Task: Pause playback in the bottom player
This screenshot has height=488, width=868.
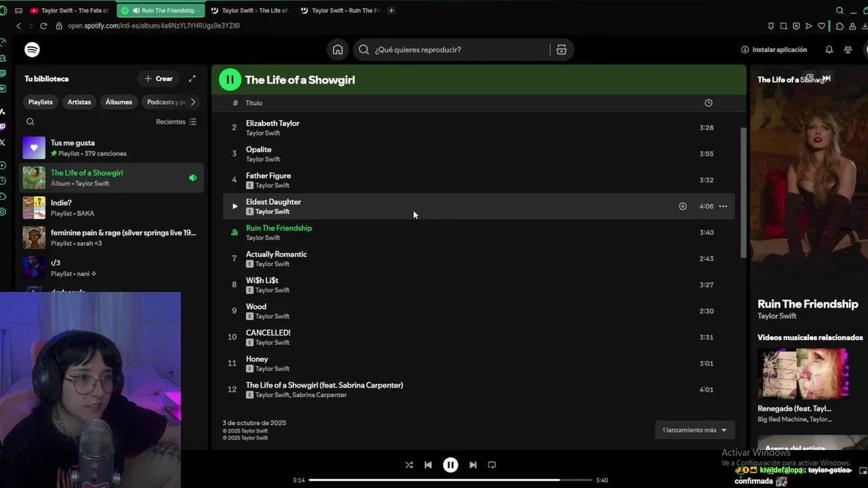Action: [450, 465]
